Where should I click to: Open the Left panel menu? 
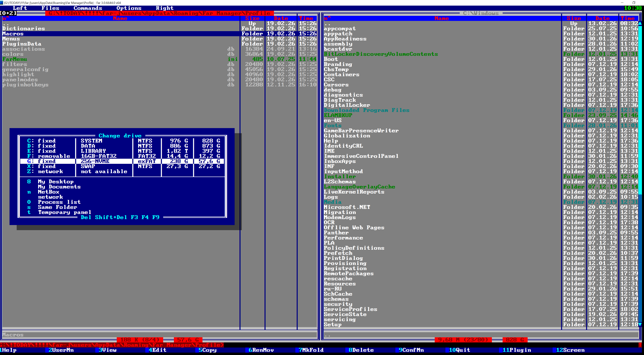point(20,8)
